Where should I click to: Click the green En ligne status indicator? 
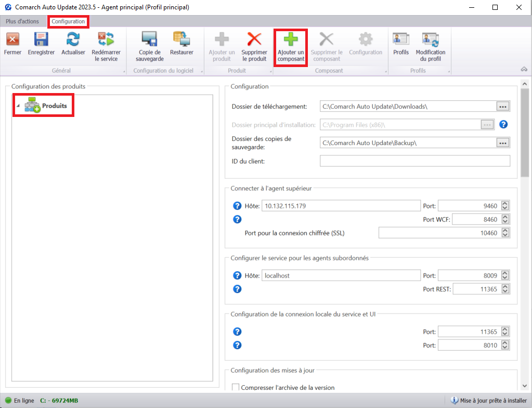[8, 401]
